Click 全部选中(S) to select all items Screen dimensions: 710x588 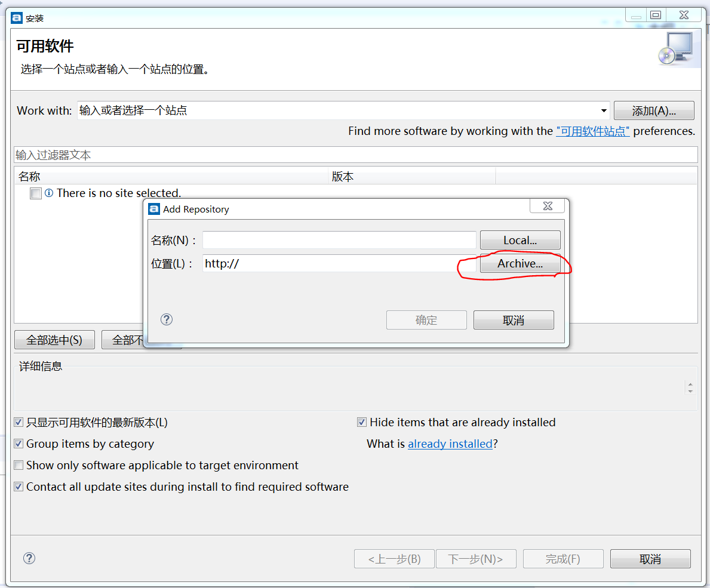[x=54, y=339]
